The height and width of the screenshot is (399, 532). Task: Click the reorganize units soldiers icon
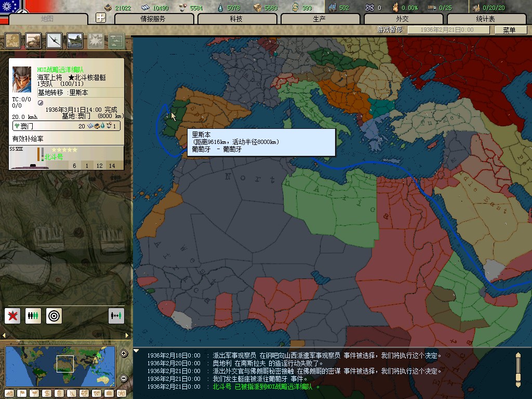click(33, 315)
